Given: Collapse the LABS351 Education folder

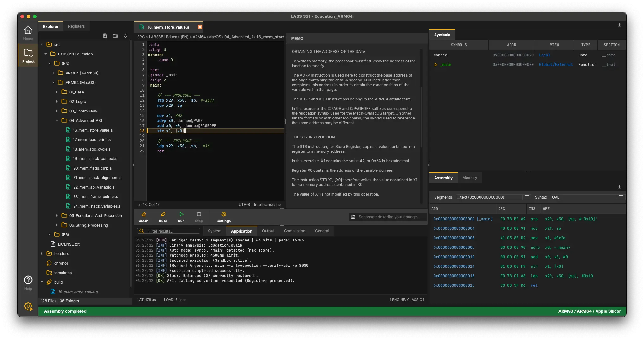Looking at the screenshot, I should 46,54.
